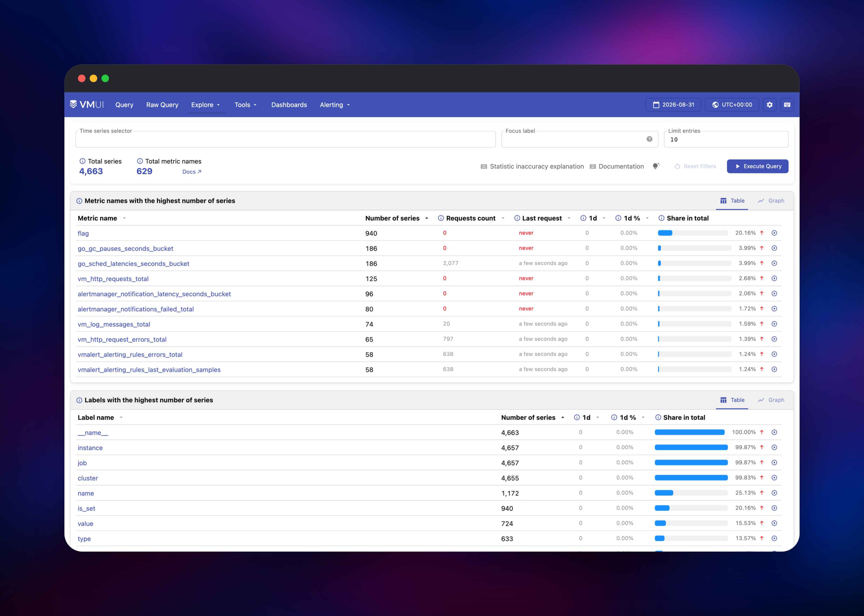864x616 pixels.
Task: Sort by Label name column
Action: [x=100, y=418]
